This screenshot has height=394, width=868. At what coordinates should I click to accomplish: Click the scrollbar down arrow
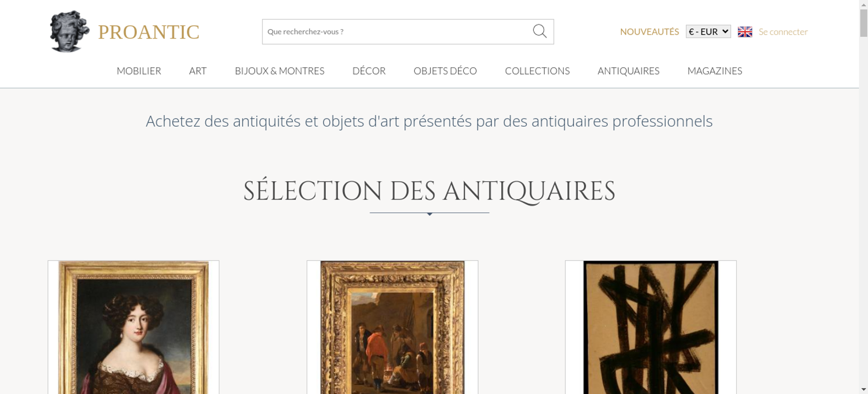coord(863,389)
